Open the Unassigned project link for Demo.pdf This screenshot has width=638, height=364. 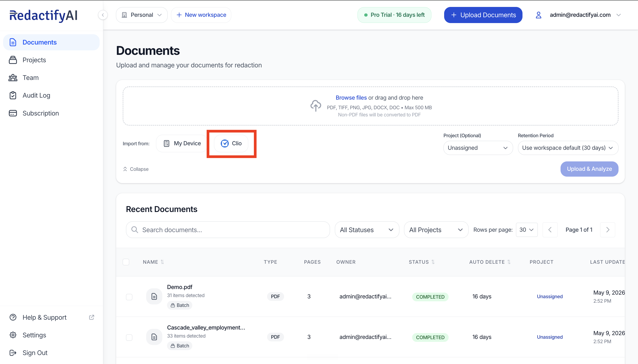point(550,296)
